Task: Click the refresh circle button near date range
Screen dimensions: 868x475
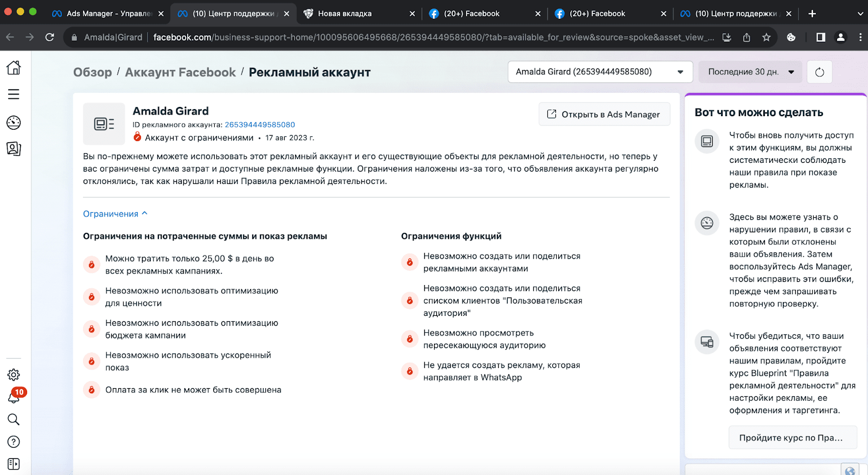Action: coord(820,72)
